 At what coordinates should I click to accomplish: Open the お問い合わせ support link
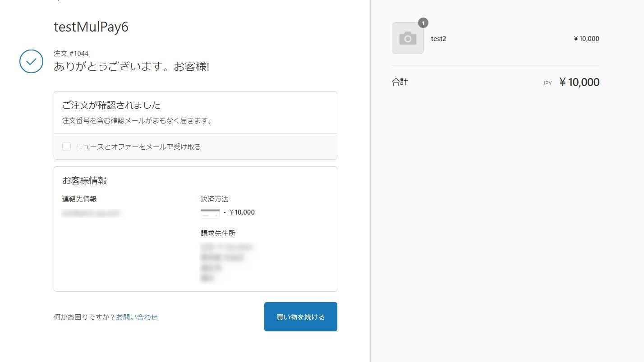point(137,316)
